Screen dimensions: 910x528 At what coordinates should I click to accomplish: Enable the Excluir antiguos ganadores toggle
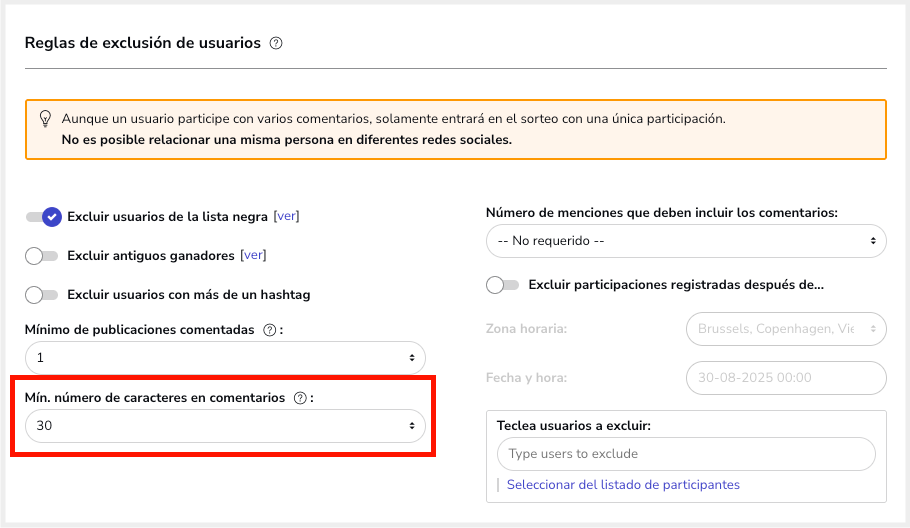(42, 256)
